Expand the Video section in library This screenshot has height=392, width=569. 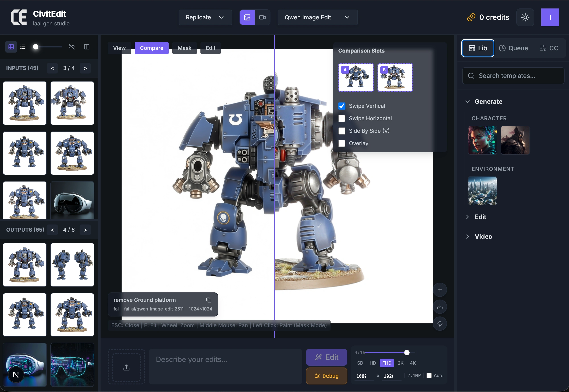point(483,237)
